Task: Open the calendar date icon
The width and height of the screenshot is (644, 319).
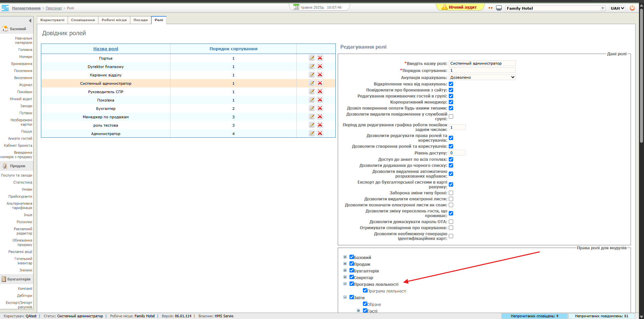Action: pyautogui.click(x=296, y=7)
